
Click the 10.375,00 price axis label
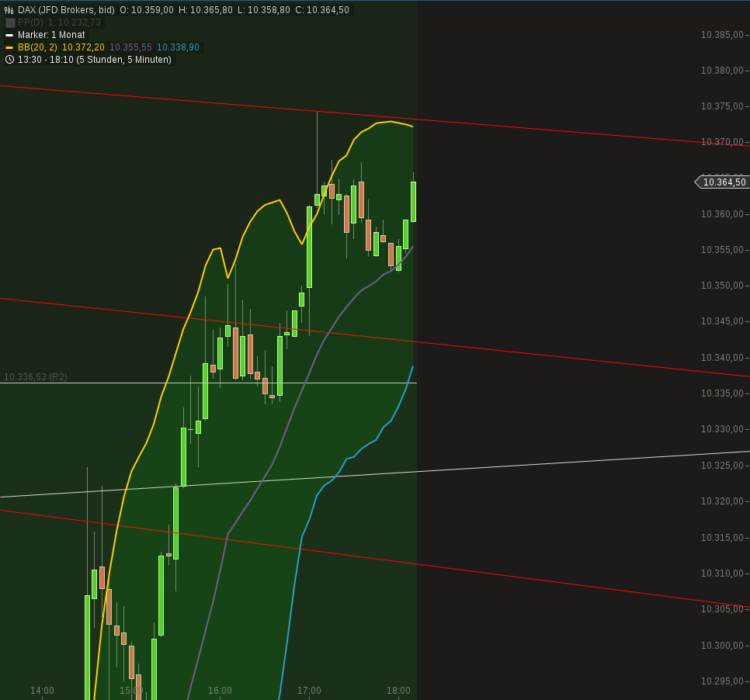(722, 106)
